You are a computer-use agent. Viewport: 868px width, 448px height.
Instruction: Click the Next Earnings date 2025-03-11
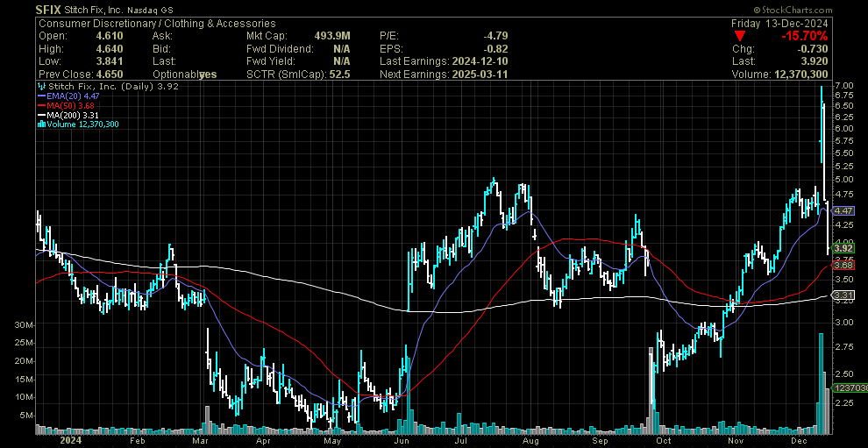point(480,75)
